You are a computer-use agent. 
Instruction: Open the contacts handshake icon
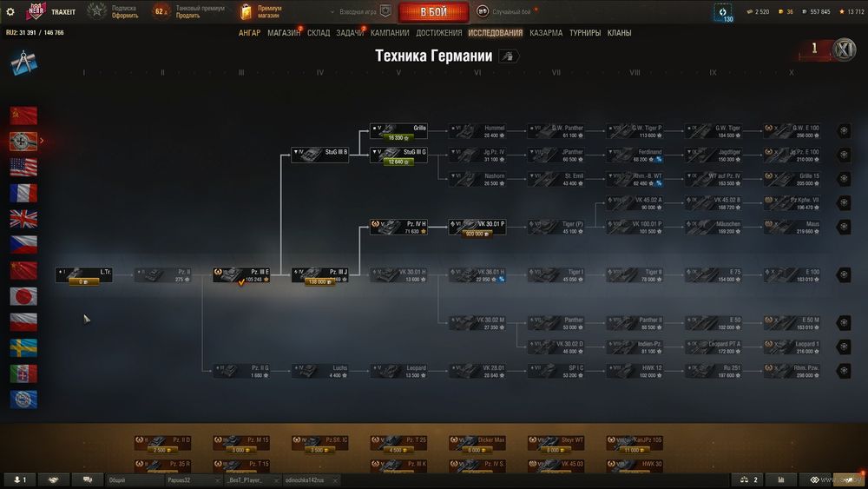[x=53, y=480]
